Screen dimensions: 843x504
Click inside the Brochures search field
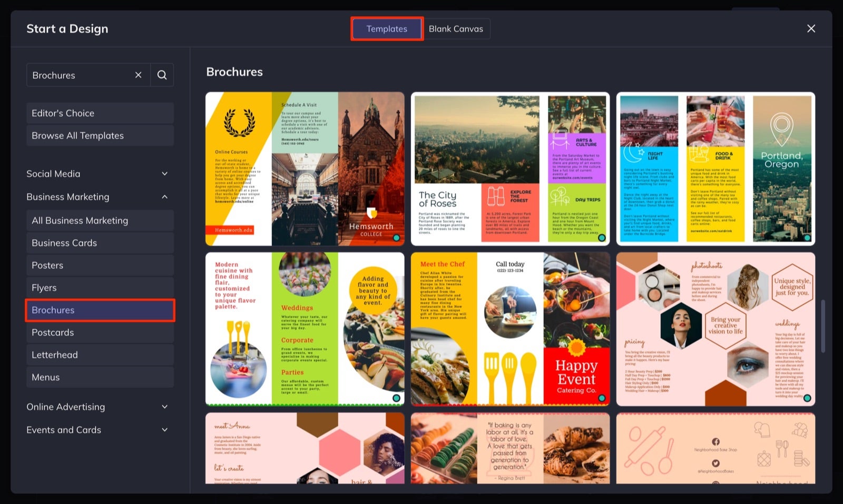click(79, 75)
